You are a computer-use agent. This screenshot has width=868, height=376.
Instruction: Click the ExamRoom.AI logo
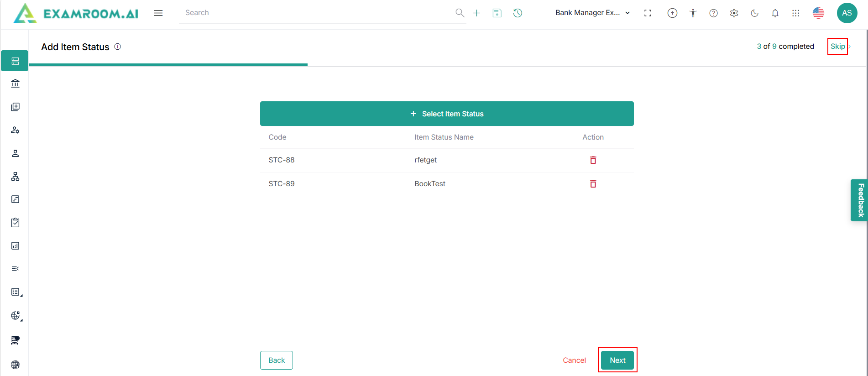pyautogui.click(x=76, y=13)
